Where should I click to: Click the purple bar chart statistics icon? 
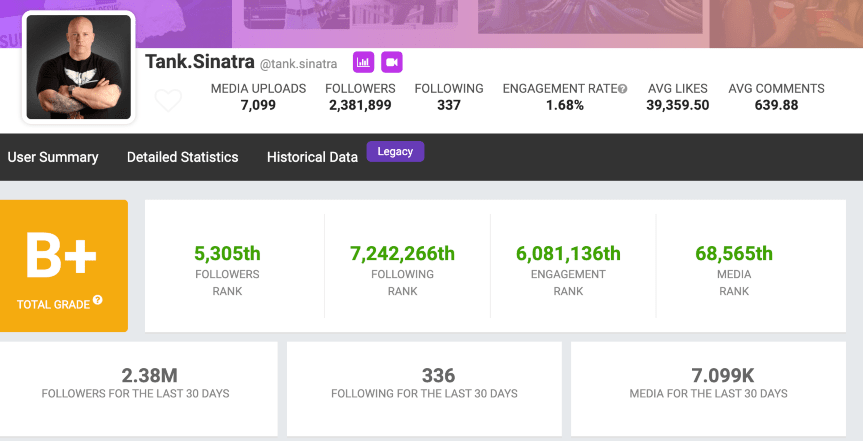click(x=363, y=62)
